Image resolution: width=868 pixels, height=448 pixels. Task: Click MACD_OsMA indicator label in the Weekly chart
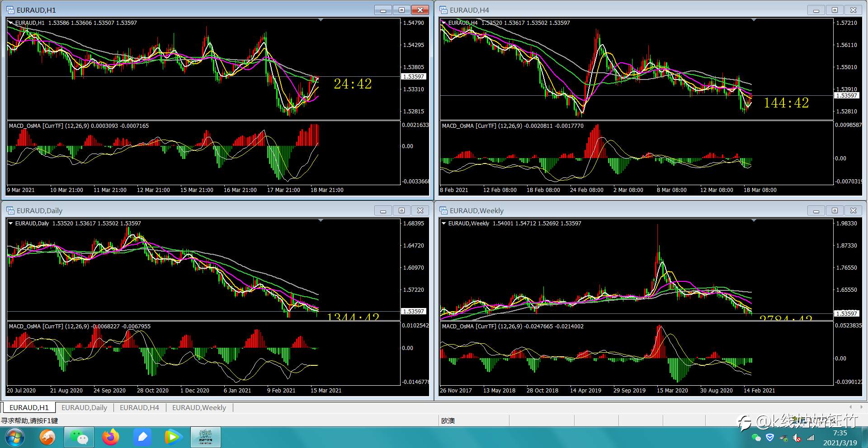click(513, 326)
